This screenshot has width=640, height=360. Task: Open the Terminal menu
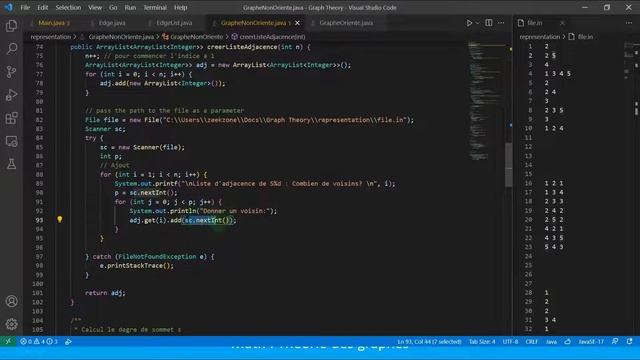tap(155, 7)
